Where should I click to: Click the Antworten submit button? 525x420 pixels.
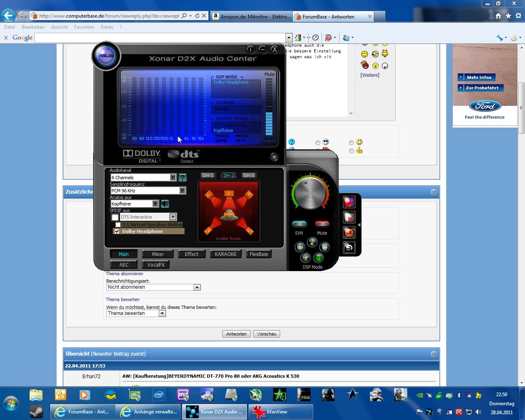pos(236,334)
